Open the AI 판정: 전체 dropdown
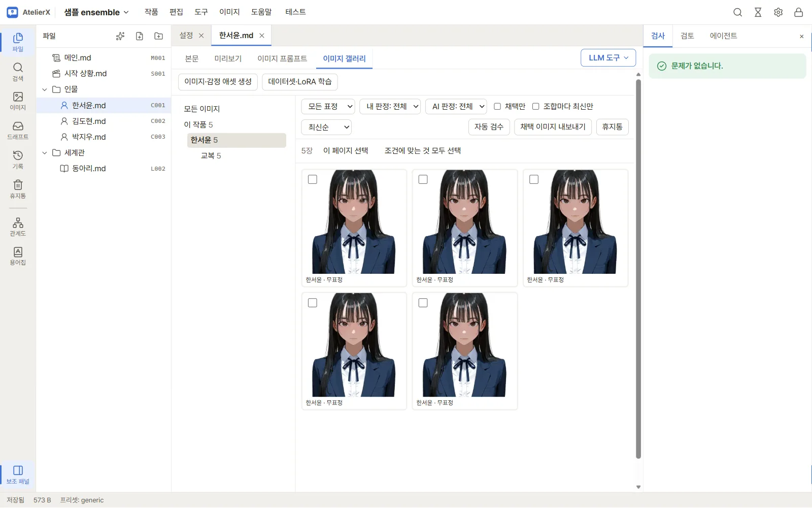 (x=456, y=106)
